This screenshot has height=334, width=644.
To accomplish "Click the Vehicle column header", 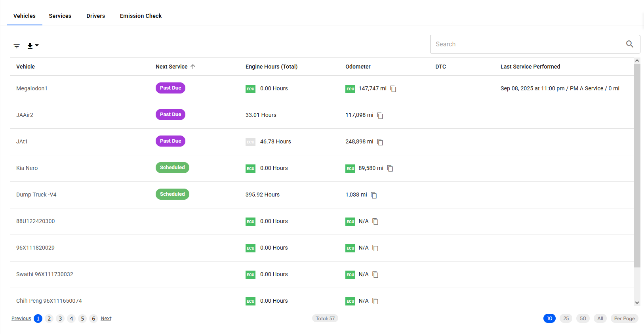I will (x=25, y=67).
